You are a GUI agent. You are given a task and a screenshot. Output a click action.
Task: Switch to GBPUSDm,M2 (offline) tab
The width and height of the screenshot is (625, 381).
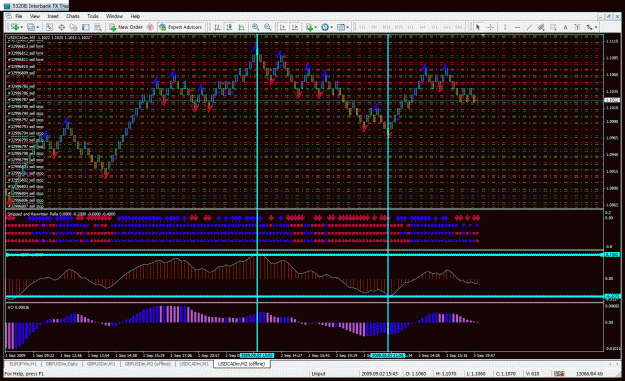pos(147,364)
